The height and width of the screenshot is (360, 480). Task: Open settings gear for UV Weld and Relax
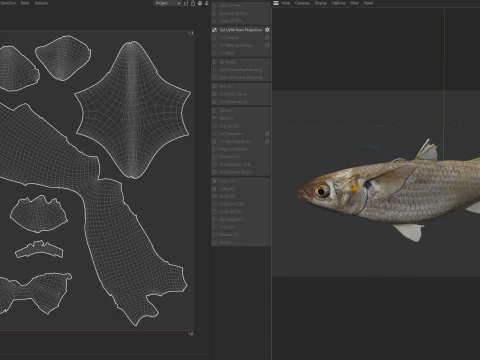pos(267,45)
